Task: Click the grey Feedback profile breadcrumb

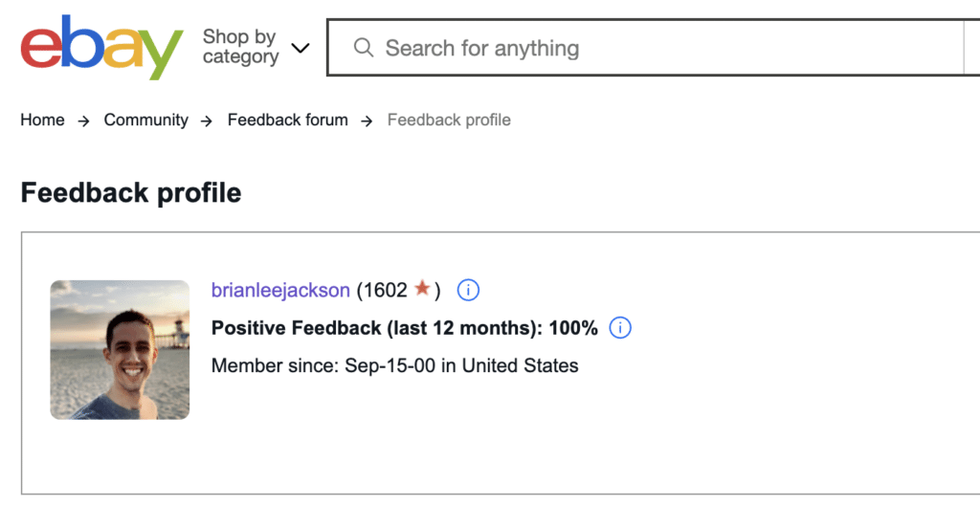Action: tap(449, 120)
